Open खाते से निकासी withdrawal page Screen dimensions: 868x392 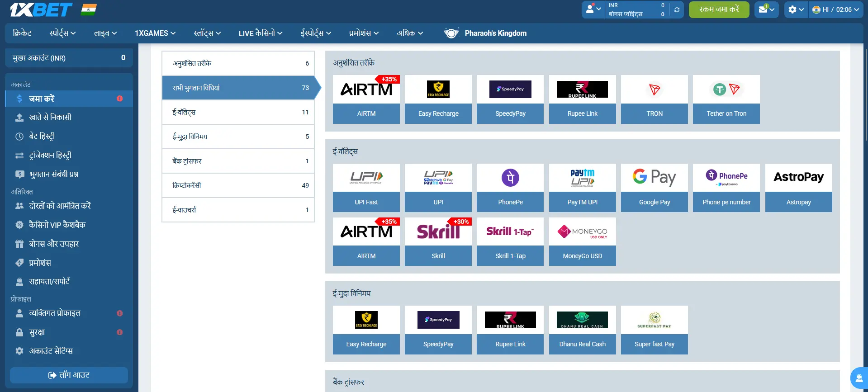(50, 118)
